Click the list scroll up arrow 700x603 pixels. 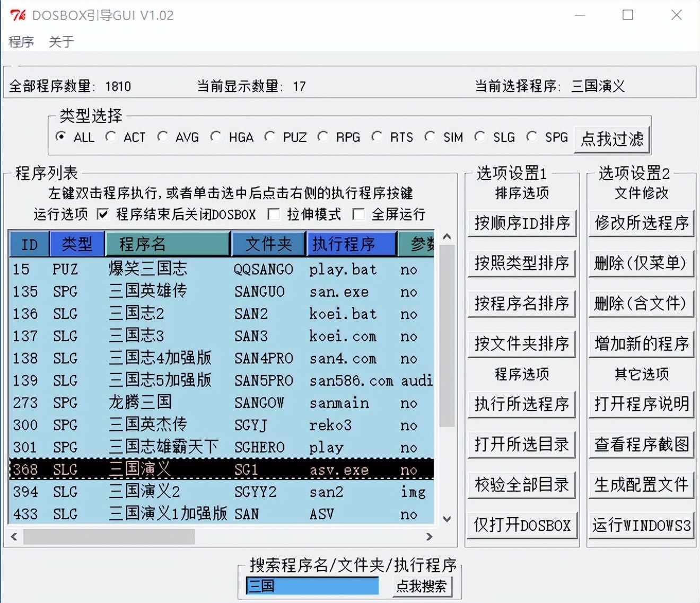pos(447,237)
